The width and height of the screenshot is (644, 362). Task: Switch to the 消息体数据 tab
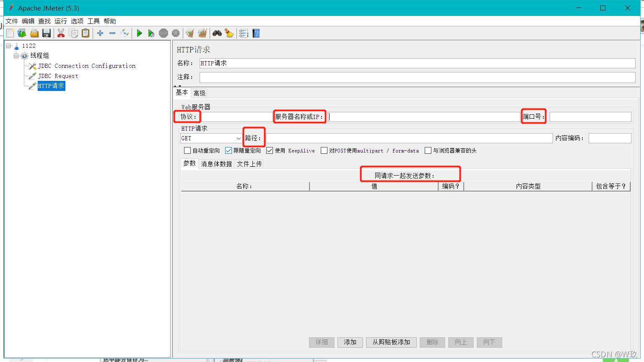pos(216,164)
